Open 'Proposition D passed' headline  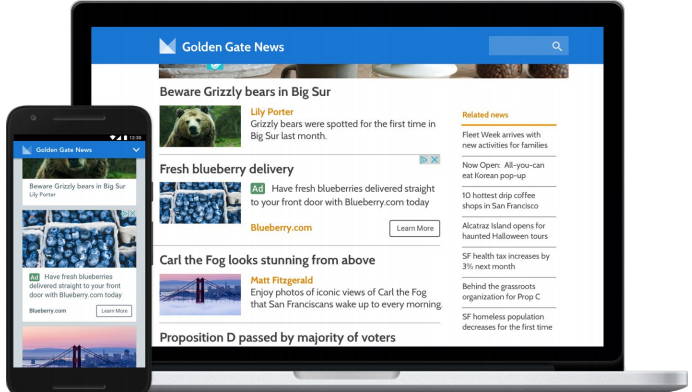278,338
